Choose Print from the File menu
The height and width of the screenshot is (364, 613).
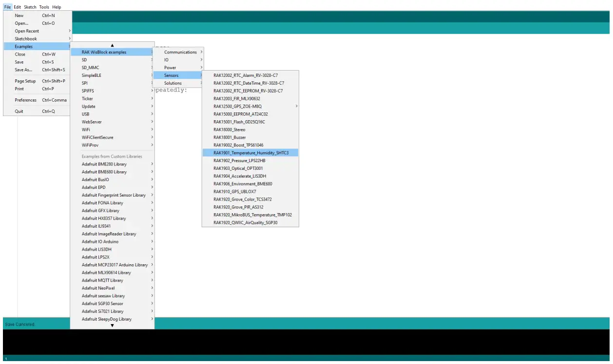click(x=38, y=89)
